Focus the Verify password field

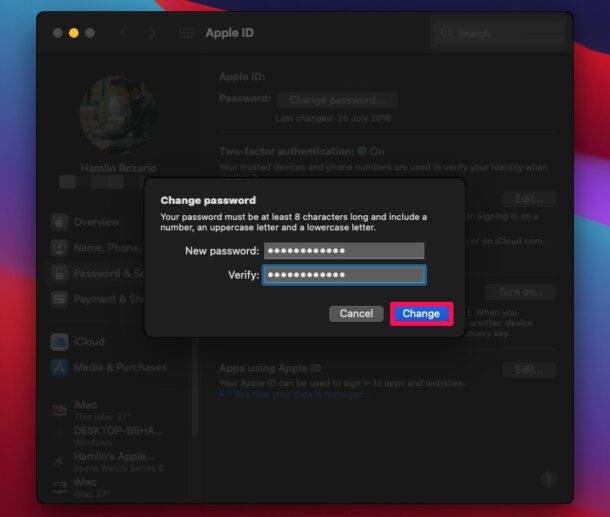tap(344, 275)
